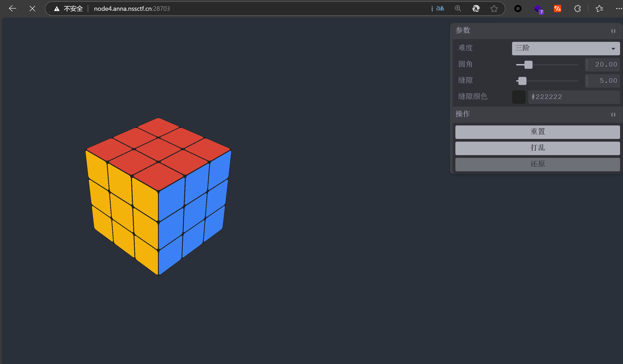This screenshot has height=364, width=623.
Task: Collapse the 操作 panel section
Action: (x=613, y=115)
